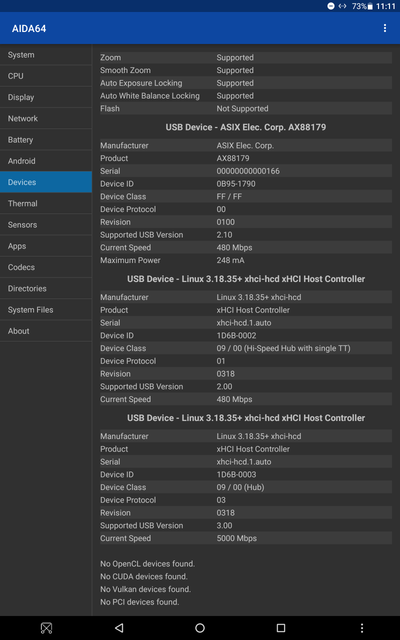Image resolution: width=400 pixels, height=640 pixels.
Task: Open the About section
Action: tap(46, 331)
